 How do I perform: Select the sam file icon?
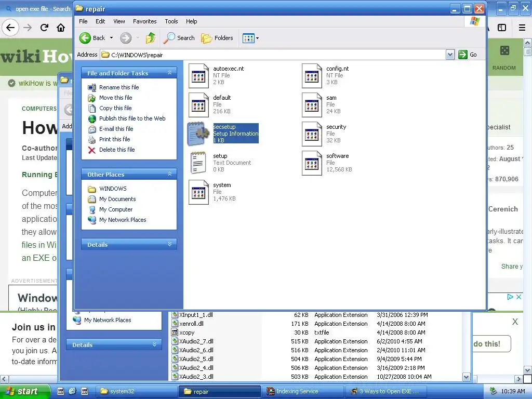pos(312,105)
